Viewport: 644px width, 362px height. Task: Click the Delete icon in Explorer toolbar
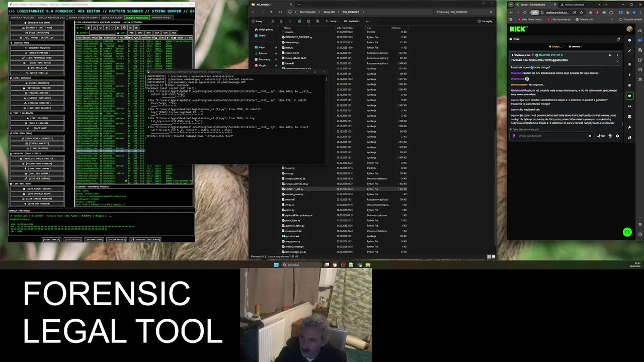318,21
